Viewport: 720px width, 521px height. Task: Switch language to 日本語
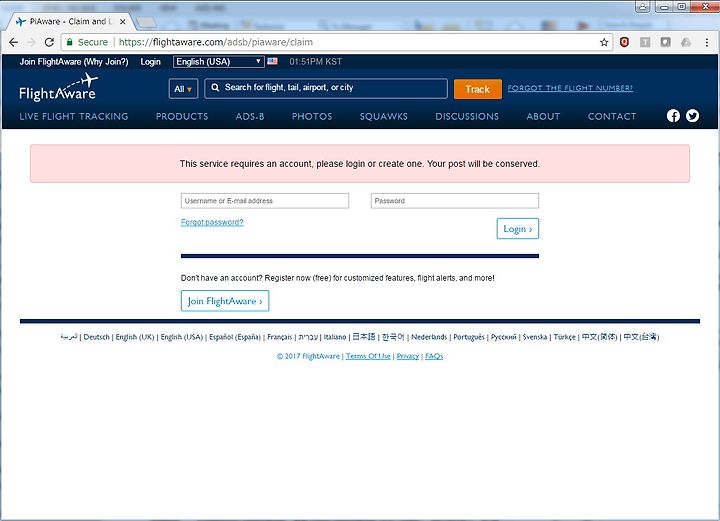point(364,337)
